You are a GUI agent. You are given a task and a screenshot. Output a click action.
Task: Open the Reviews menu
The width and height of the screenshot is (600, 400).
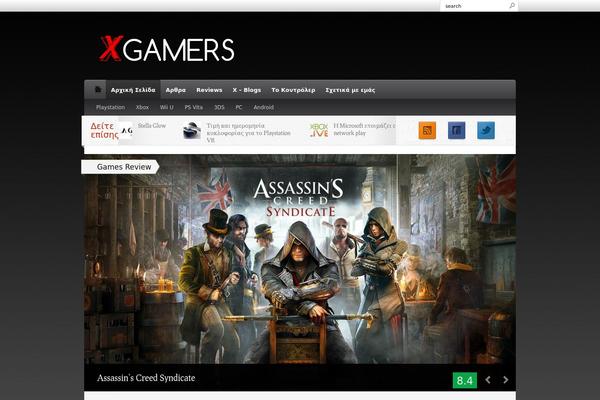[x=209, y=90]
